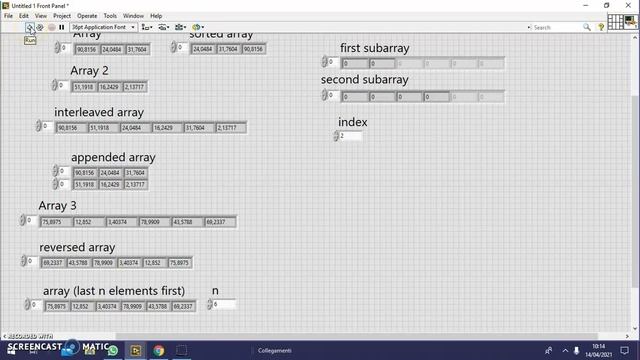Click the index numeric control field
This screenshot has height=360, width=640.
click(350, 136)
